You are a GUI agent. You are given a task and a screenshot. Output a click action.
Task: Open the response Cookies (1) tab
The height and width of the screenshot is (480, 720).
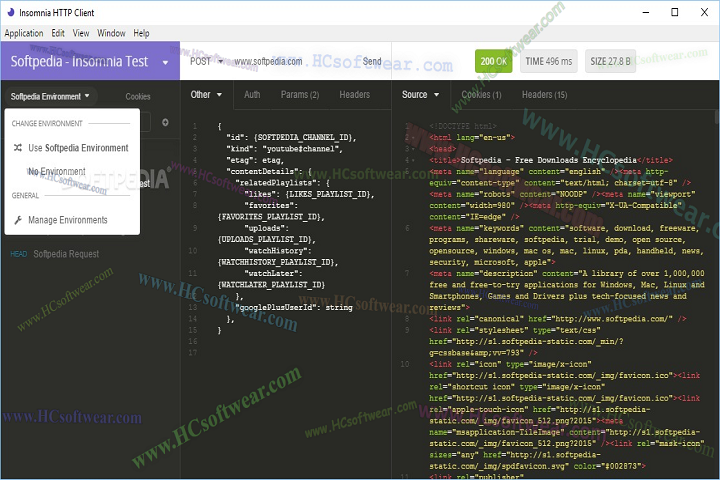click(x=483, y=95)
